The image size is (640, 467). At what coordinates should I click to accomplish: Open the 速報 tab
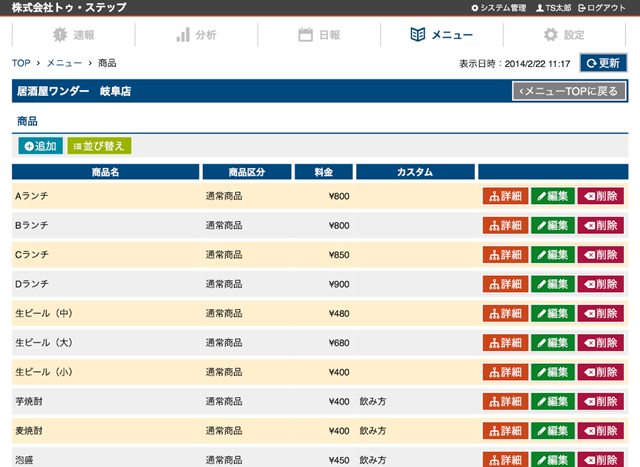[73, 35]
